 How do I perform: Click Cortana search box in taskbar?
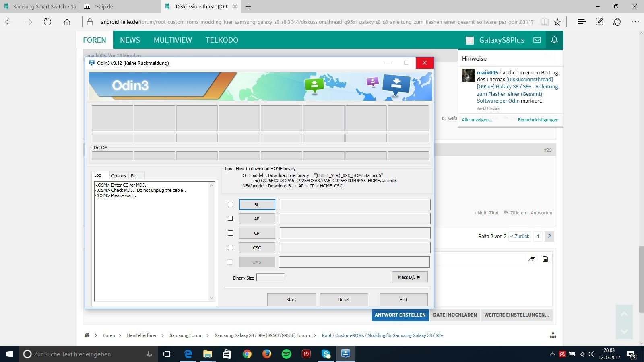(88, 354)
